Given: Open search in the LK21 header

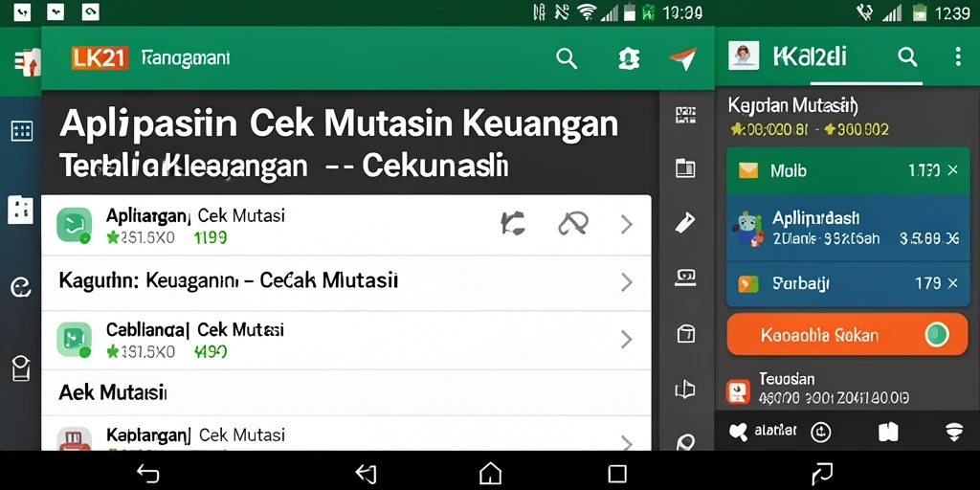Looking at the screenshot, I should [x=567, y=58].
